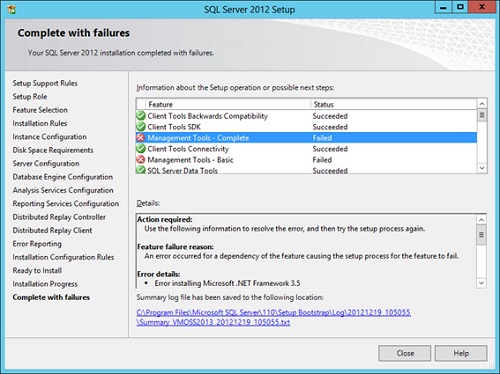Click feature list scroll down arrow
Viewport: 500px width, 374px height.
click(482, 168)
